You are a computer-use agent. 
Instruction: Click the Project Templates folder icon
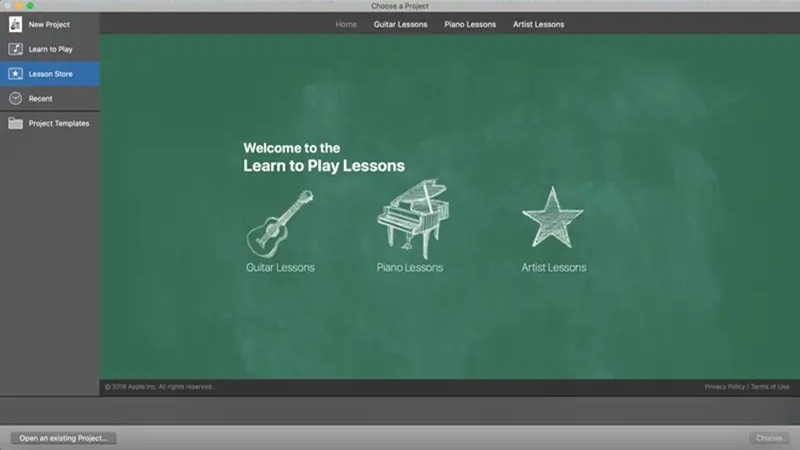(15, 123)
